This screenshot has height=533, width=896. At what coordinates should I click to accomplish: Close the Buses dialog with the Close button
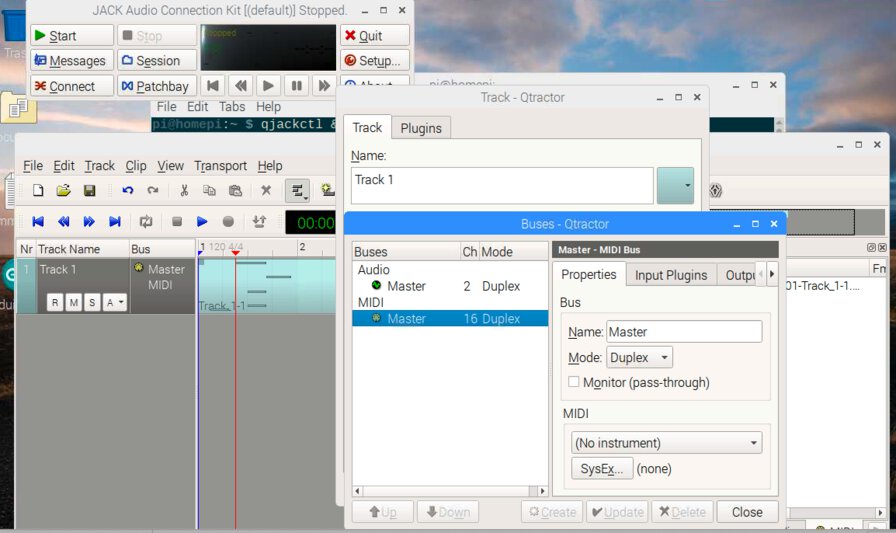point(747,512)
